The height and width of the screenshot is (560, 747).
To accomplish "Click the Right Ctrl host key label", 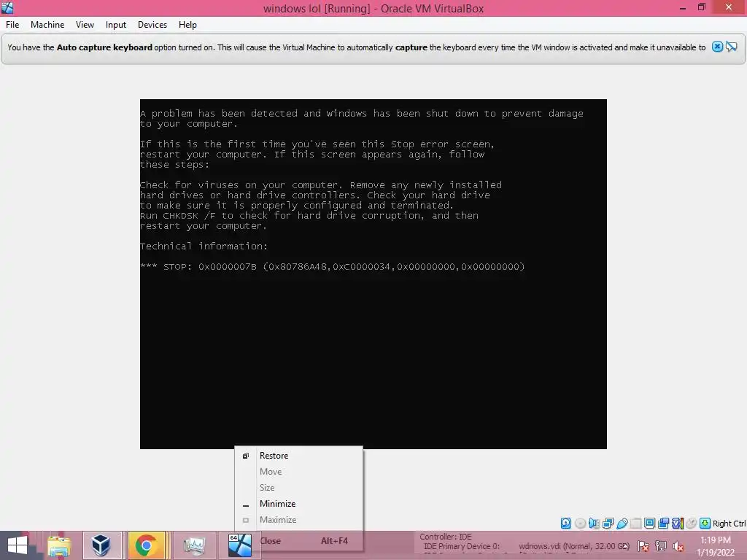I will [729, 524].
